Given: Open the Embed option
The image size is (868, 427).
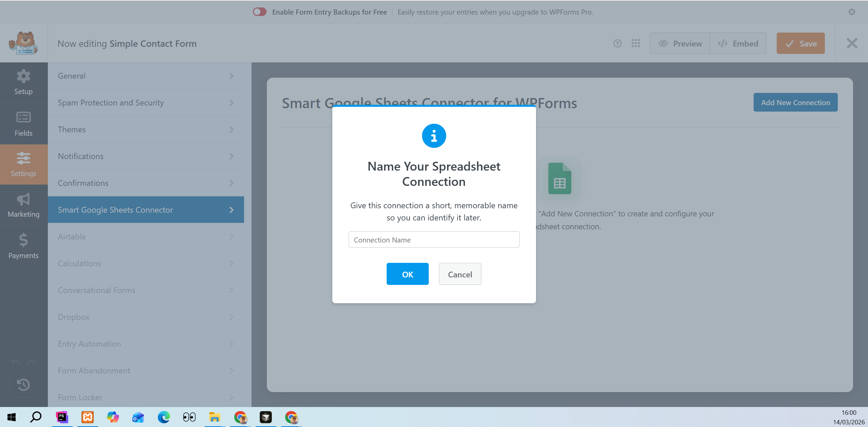Looking at the screenshot, I should tap(738, 43).
